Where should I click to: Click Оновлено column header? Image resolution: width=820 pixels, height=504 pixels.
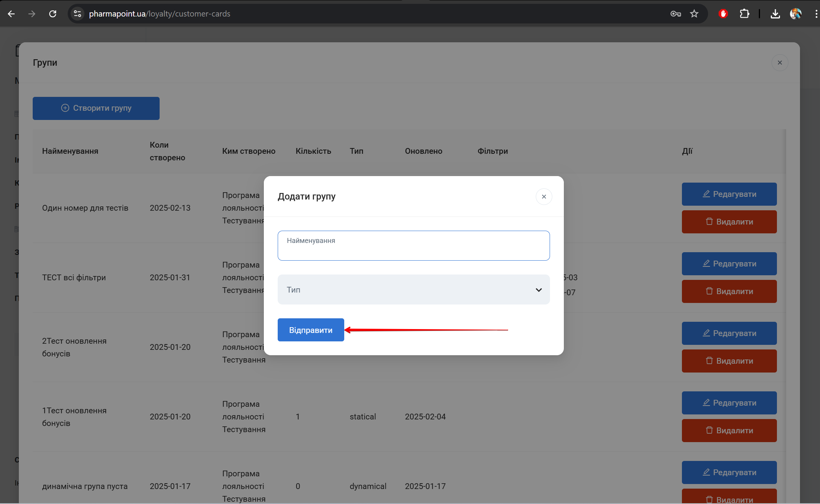coord(423,151)
